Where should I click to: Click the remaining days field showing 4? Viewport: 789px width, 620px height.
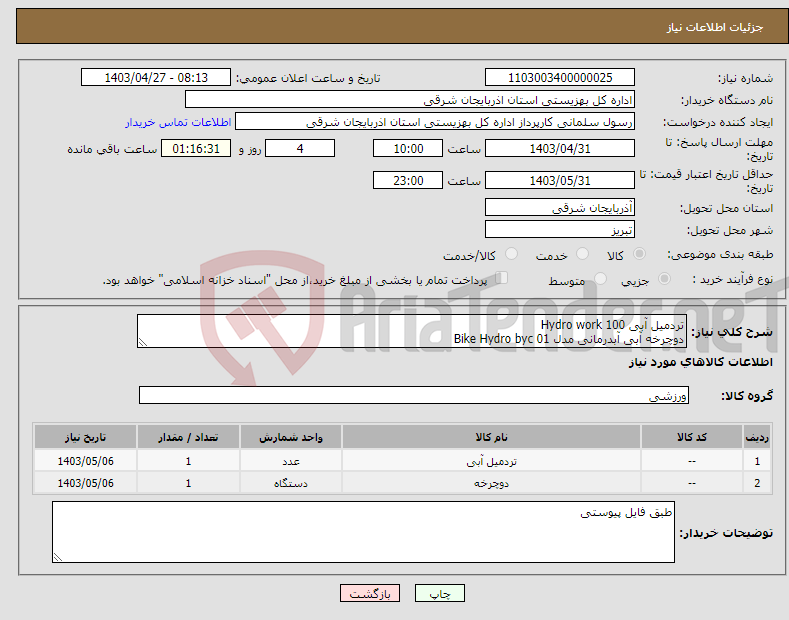point(300,148)
